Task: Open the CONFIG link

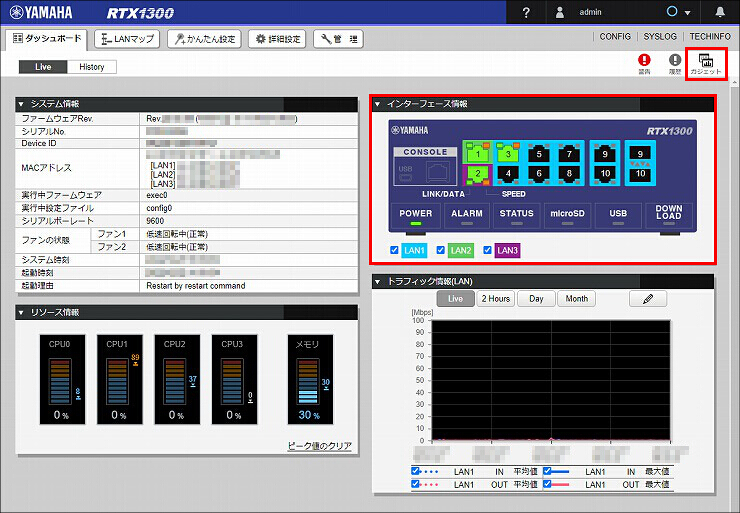Action: coord(615,36)
